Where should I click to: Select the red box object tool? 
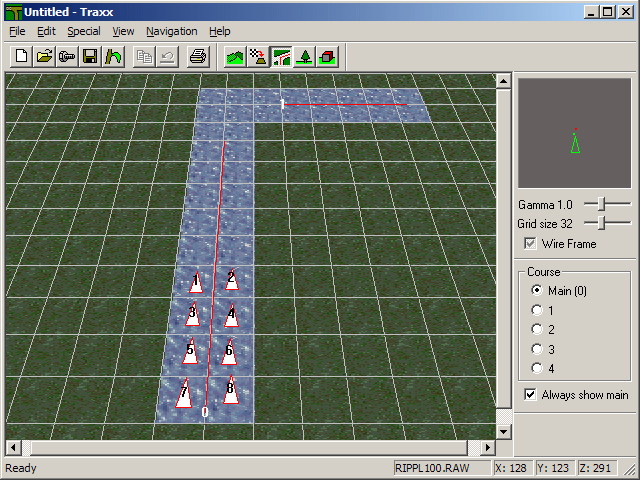click(327, 57)
